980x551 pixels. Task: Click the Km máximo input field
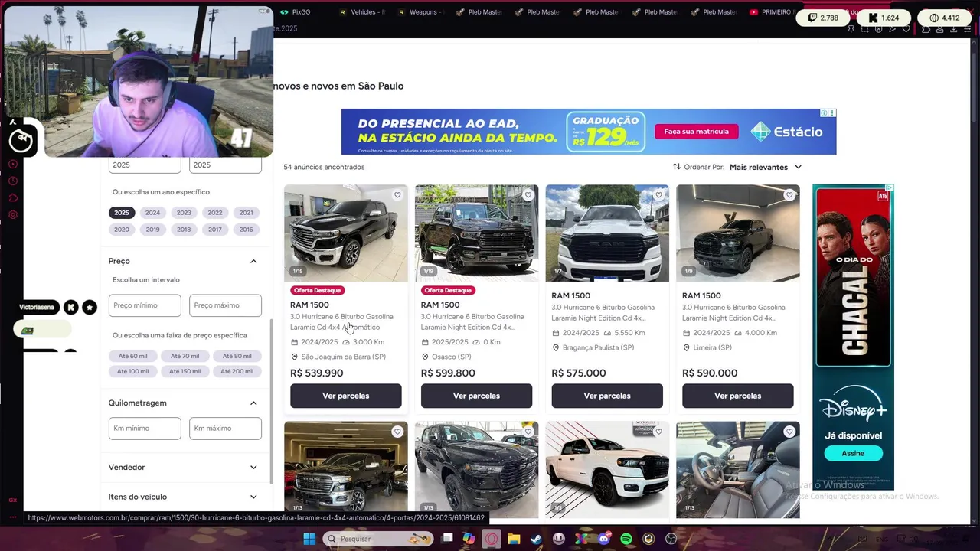click(x=225, y=429)
